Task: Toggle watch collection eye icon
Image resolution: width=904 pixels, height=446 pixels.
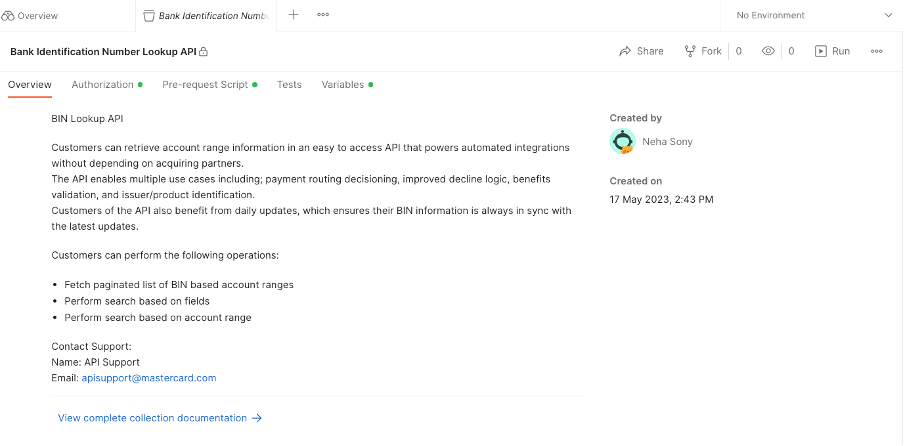Action: (x=768, y=51)
